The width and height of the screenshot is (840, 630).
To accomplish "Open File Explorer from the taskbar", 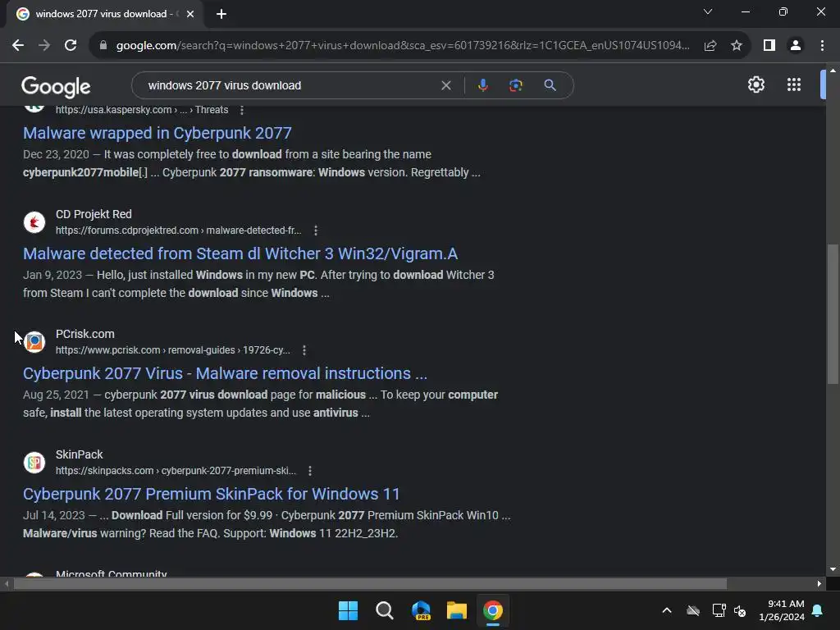I will 457,610.
